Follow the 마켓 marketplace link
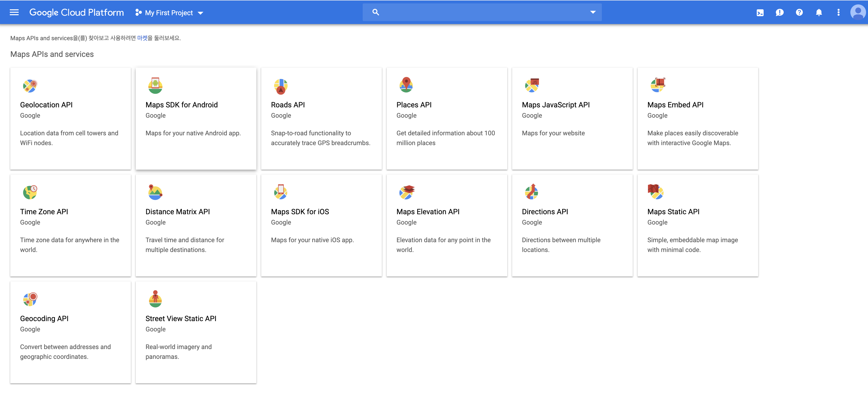The height and width of the screenshot is (402, 868). pyautogui.click(x=142, y=38)
